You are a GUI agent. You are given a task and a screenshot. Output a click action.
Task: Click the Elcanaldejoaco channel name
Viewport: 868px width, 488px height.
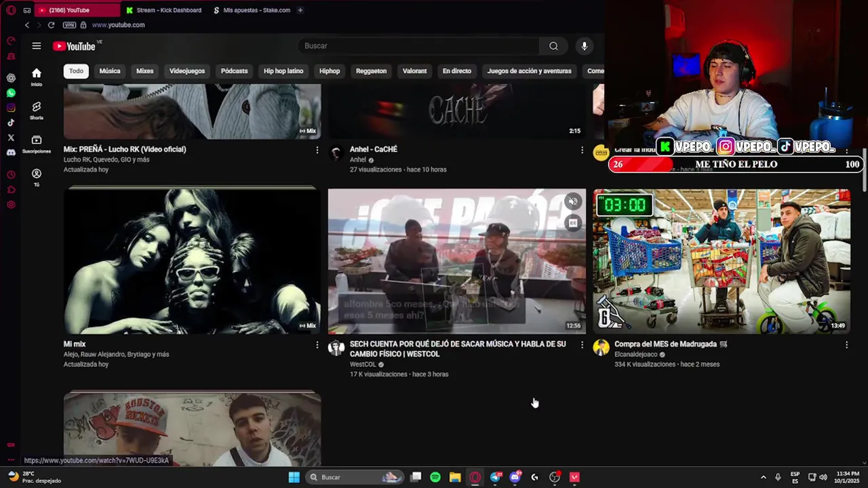click(x=636, y=354)
